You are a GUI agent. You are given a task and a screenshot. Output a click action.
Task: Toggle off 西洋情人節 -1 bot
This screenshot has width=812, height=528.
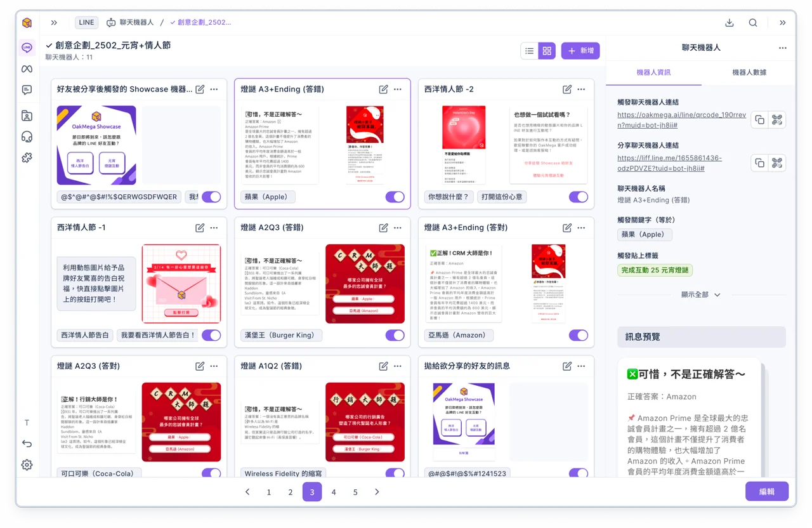pos(211,335)
